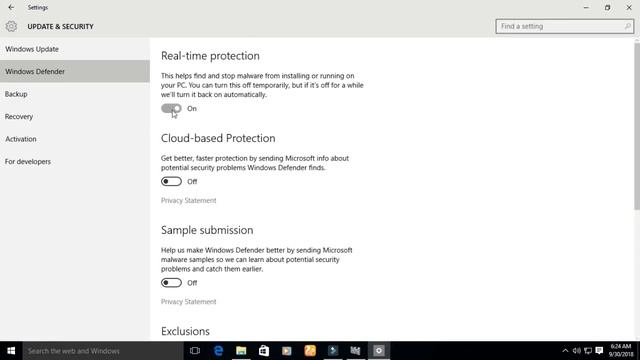The height and width of the screenshot is (360, 640).
Task: Launch Microsoft Edge from the taskbar
Action: [218, 351]
